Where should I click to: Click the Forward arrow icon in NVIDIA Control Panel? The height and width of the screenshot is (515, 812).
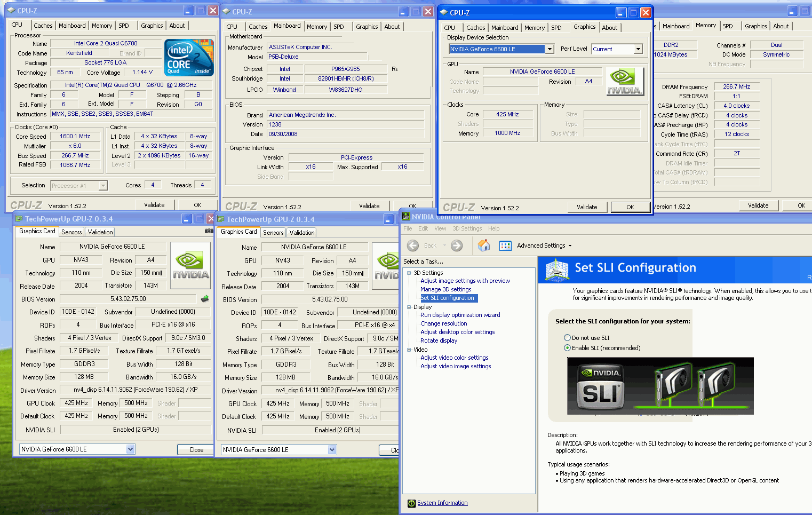click(457, 245)
